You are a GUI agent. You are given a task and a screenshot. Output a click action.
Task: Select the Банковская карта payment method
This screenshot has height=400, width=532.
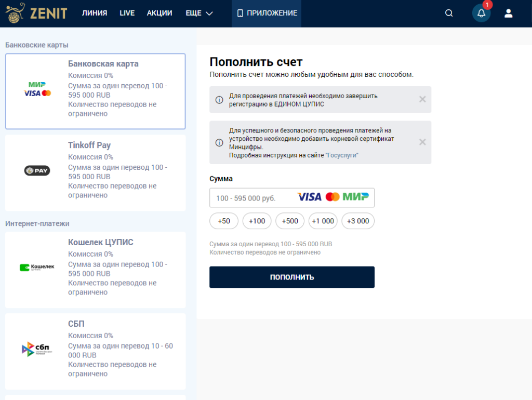96,91
